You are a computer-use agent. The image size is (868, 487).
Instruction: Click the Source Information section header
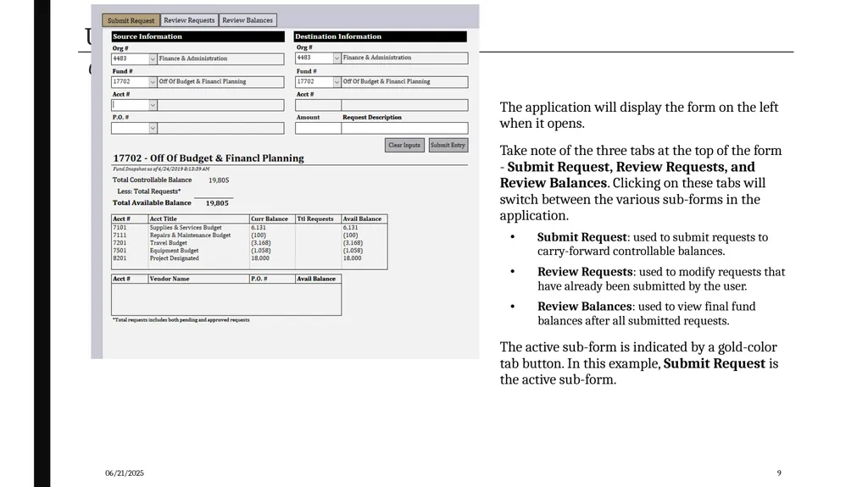tap(198, 36)
